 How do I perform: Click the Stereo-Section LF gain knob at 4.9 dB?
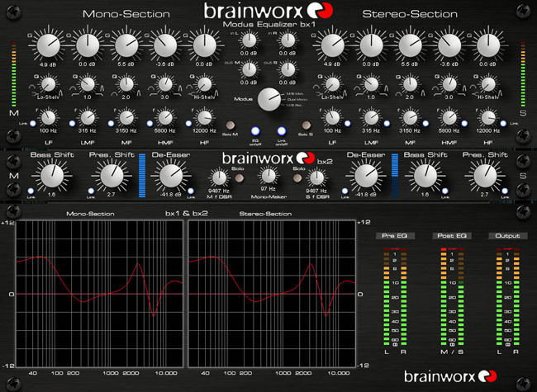(333, 45)
